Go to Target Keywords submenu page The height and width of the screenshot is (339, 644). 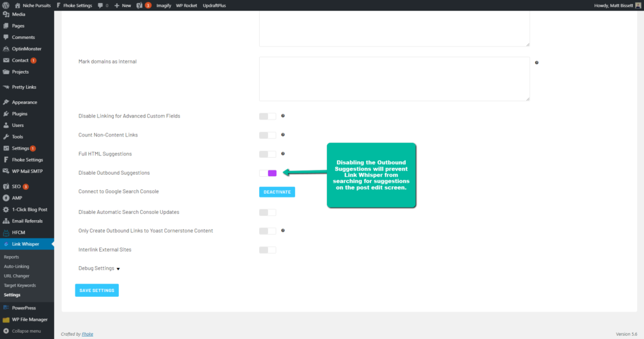click(x=19, y=285)
